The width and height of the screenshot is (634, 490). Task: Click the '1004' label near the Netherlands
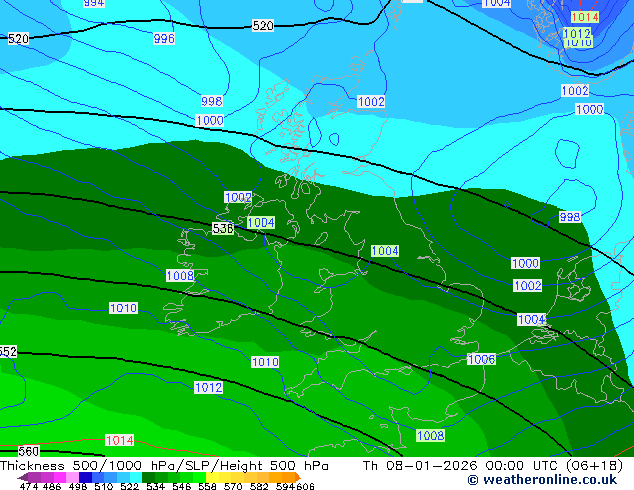[532, 319]
